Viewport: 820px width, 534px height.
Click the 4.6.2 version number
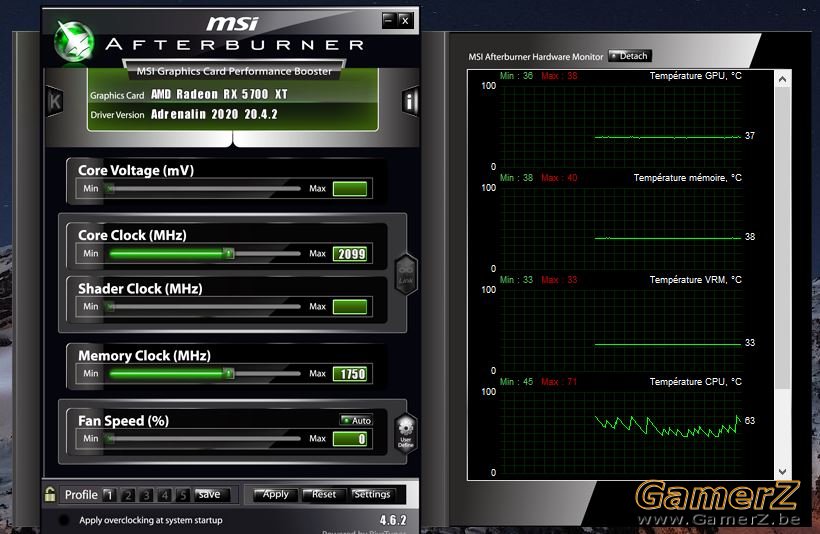click(393, 520)
